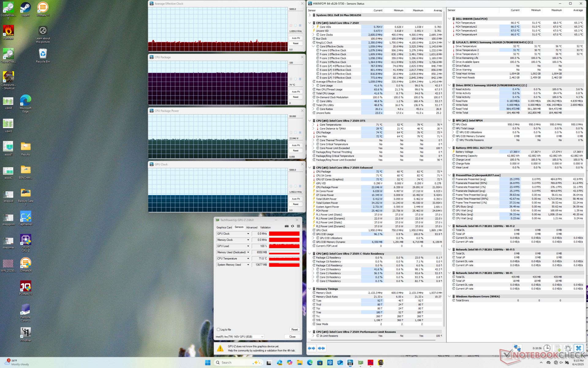Open the Intel Arc 140V GPU selector
The image size is (588, 368).
pos(239,337)
